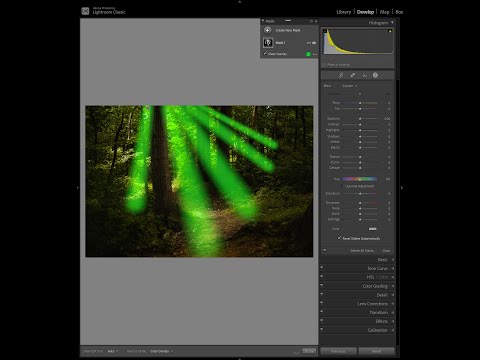Toggle shadow clipping indicator in histogram

(325, 31)
